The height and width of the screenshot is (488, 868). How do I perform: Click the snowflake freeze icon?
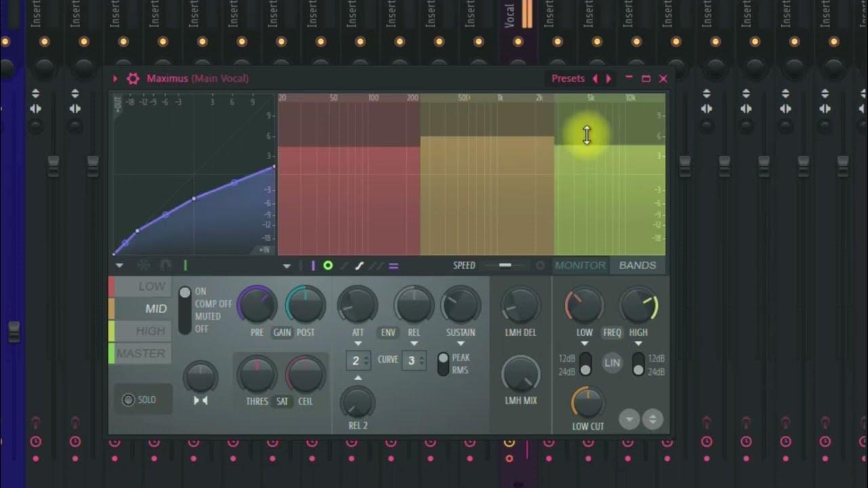click(x=144, y=266)
